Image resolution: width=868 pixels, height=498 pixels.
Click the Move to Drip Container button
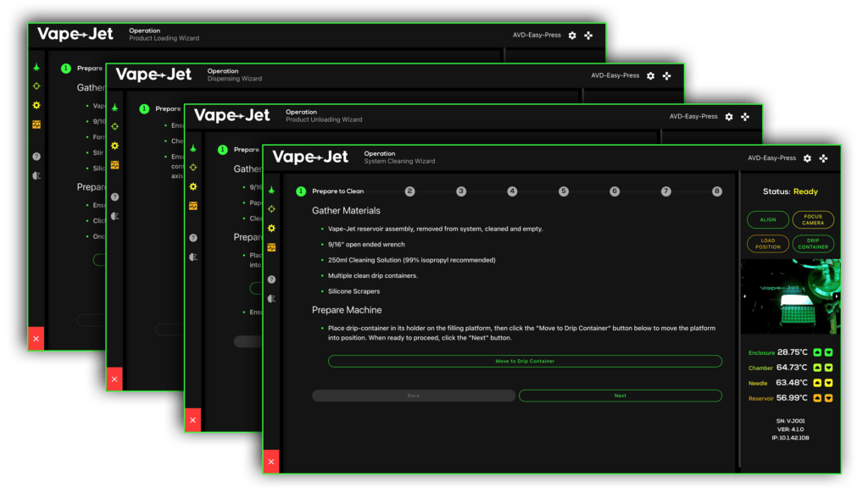525,362
